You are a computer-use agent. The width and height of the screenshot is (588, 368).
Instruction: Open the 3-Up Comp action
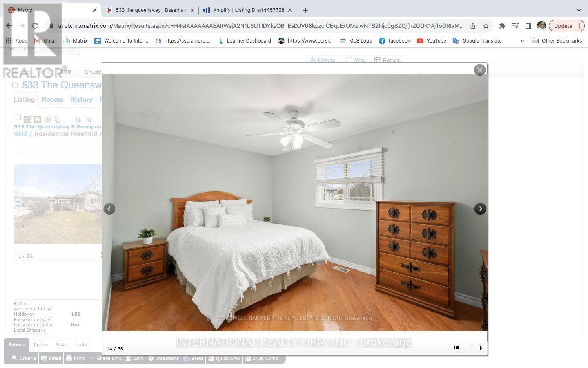point(261,358)
